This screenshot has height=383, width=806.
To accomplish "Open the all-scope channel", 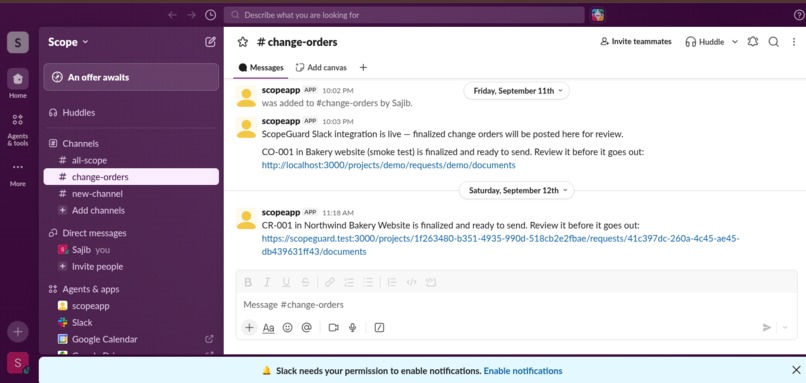I will click(x=131, y=160).
